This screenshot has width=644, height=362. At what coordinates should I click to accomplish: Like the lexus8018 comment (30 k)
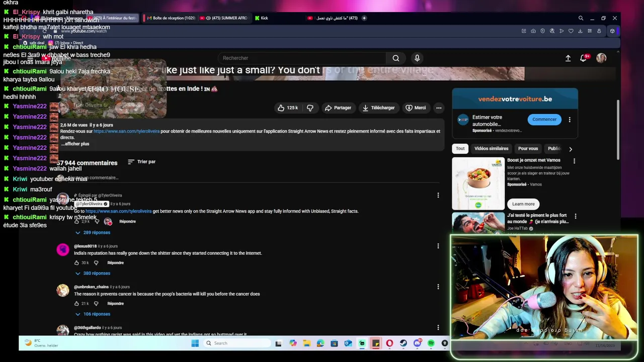click(x=76, y=263)
